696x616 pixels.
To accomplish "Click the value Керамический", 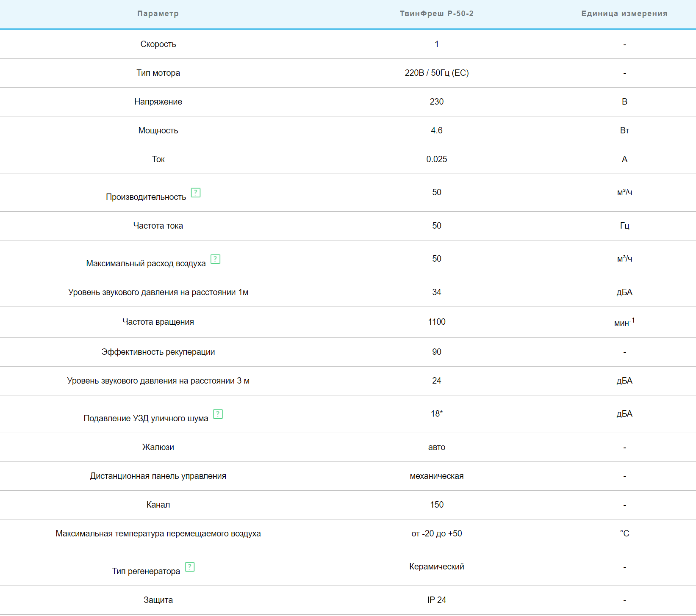I will pos(437,566).
